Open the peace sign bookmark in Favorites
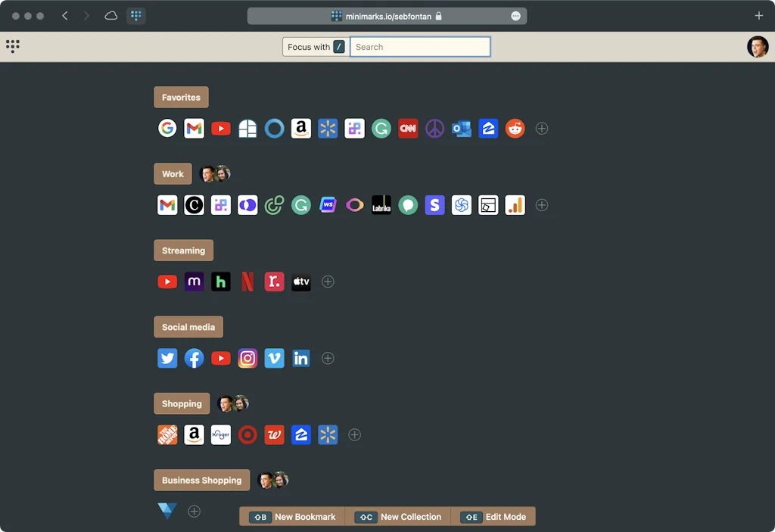The height and width of the screenshot is (532, 775). tap(434, 129)
